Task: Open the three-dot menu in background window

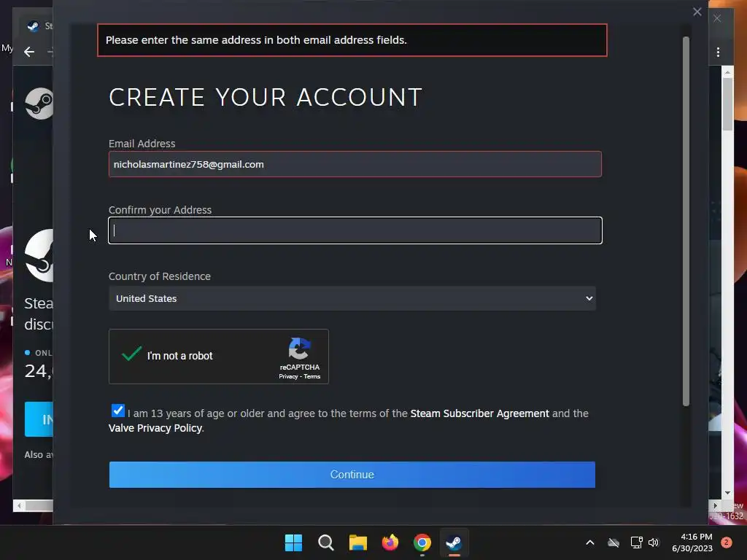Action: click(x=718, y=52)
